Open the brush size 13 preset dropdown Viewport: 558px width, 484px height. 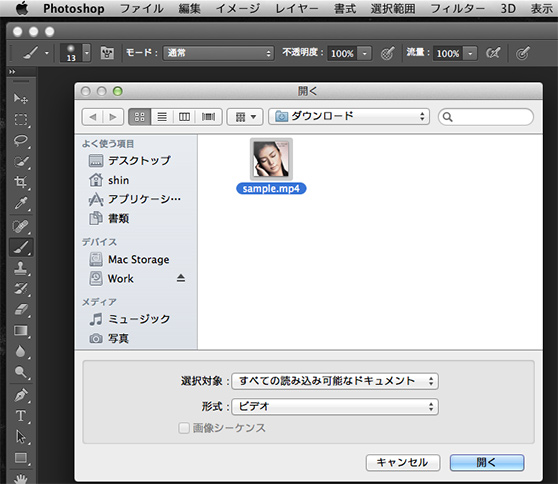point(86,53)
